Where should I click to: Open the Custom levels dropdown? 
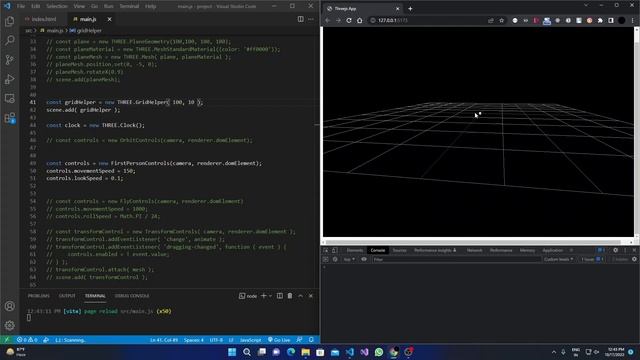pos(558,259)
